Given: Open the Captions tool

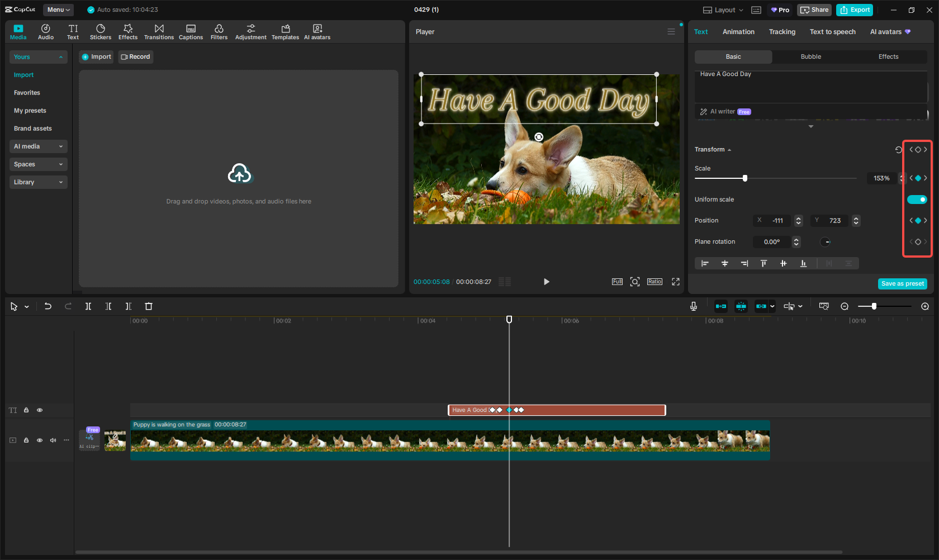Looking at the screenshot, I should pos(191,31).
